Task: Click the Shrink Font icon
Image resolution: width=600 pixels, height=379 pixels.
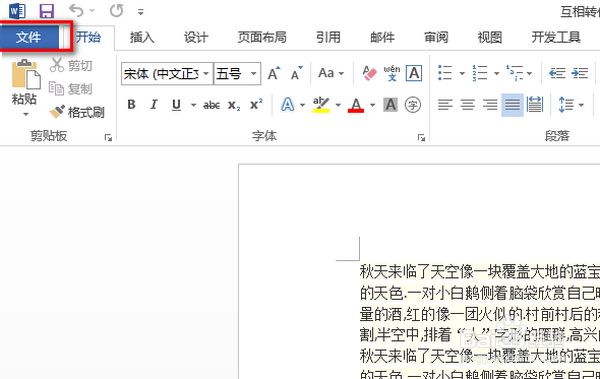Action: 297,73
